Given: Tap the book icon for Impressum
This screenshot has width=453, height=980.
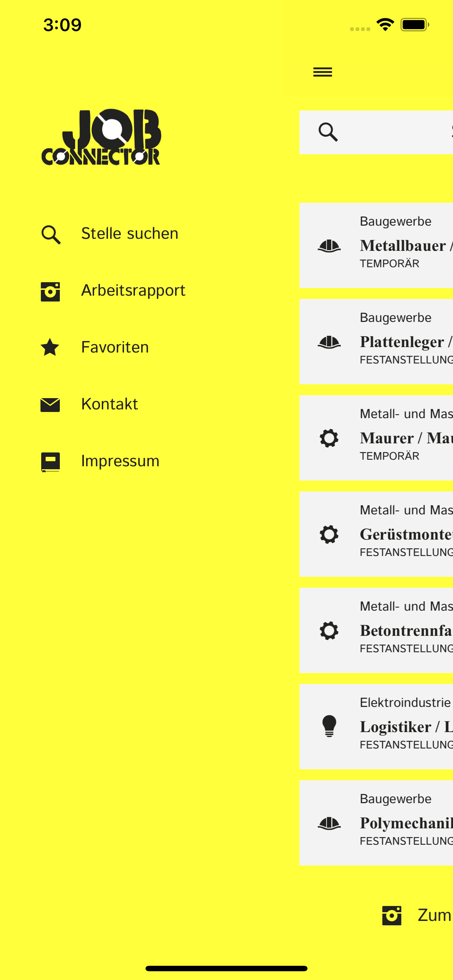Looking at the screenshot, I should [50, 462].
